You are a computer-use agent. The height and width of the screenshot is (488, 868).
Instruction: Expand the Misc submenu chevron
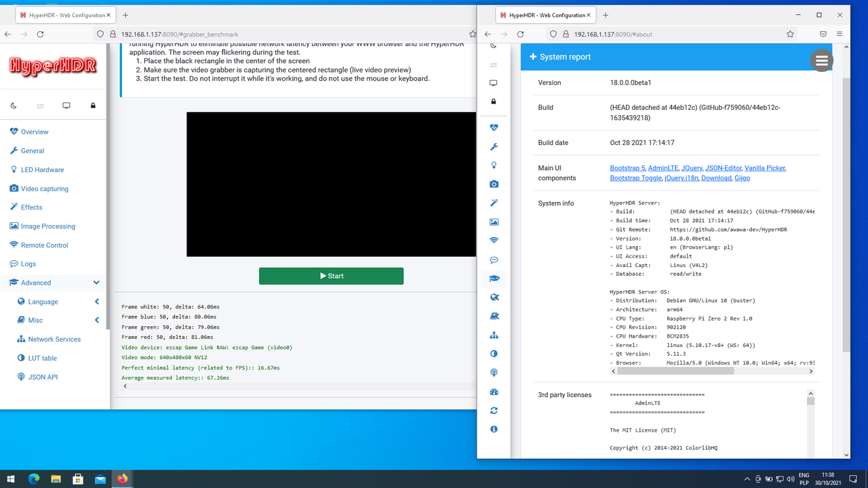tap(96, 320)
